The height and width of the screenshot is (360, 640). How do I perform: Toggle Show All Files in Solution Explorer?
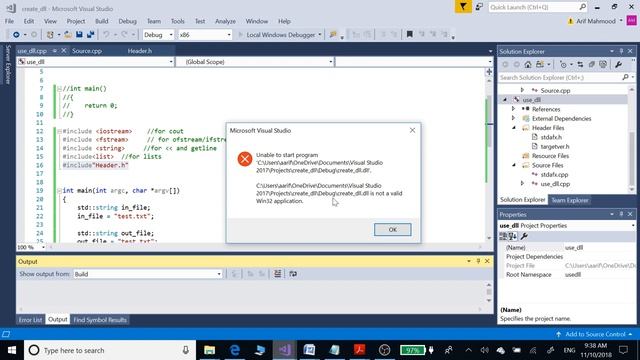pos(603,64)
